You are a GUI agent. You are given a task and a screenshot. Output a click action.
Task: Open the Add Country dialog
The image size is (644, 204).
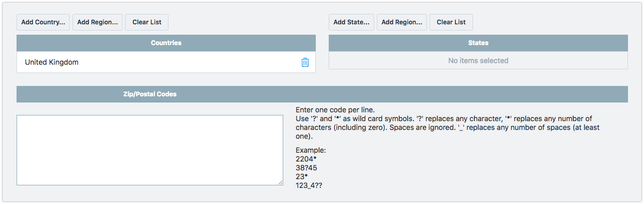tap(43, 22)
